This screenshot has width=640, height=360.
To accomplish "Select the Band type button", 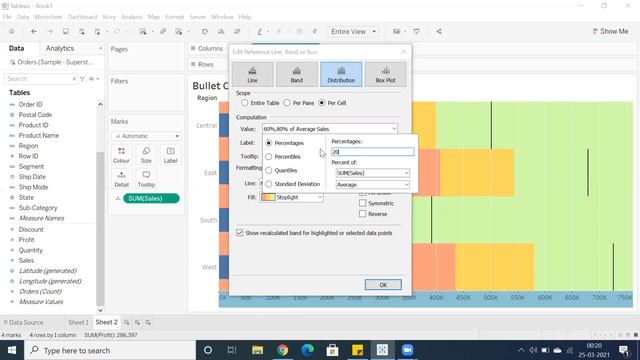I will click(297, 74).
